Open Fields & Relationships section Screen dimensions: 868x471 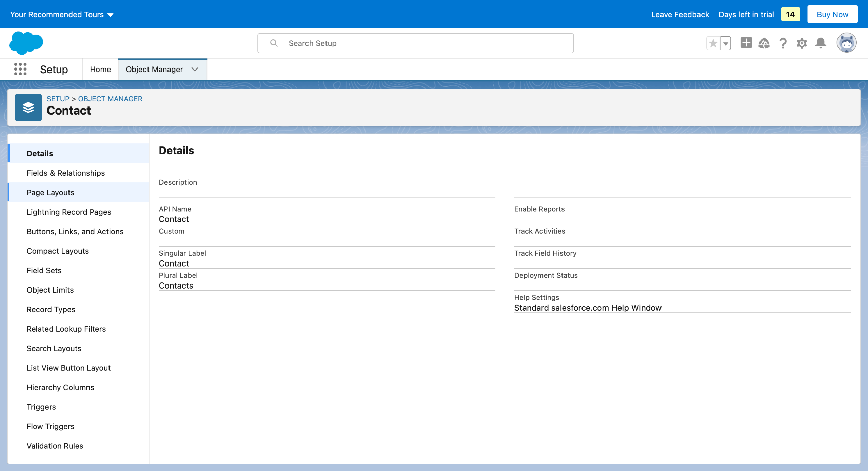[78, 173]
